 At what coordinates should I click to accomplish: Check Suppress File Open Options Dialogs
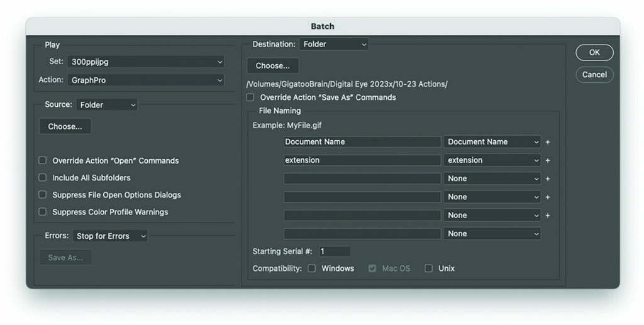pos(43,195)
